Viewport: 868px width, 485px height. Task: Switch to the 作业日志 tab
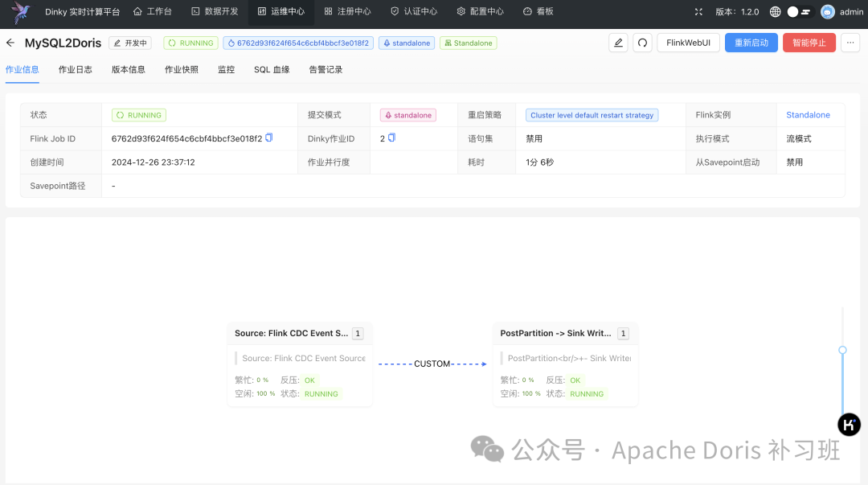pos(76,70)
